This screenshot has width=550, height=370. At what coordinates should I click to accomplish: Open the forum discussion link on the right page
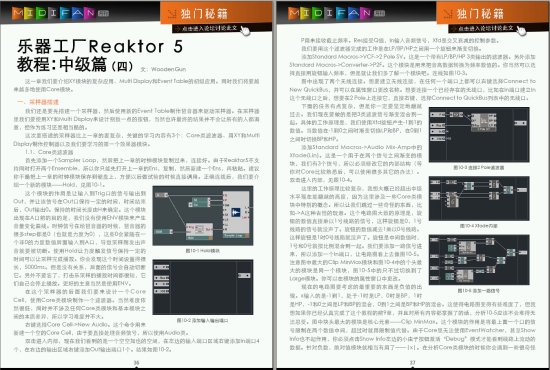click(482, 28)
